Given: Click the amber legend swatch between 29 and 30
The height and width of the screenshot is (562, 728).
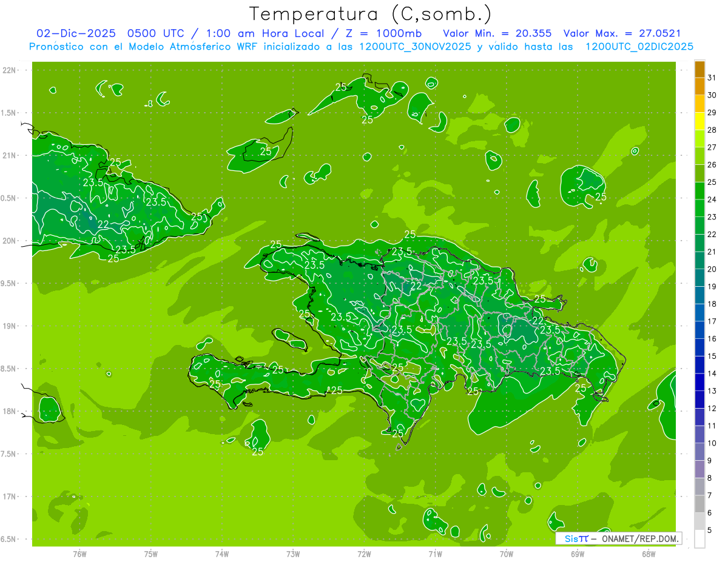Looking at the screenshot, I should pyautogui.click(x=699, y=104).
